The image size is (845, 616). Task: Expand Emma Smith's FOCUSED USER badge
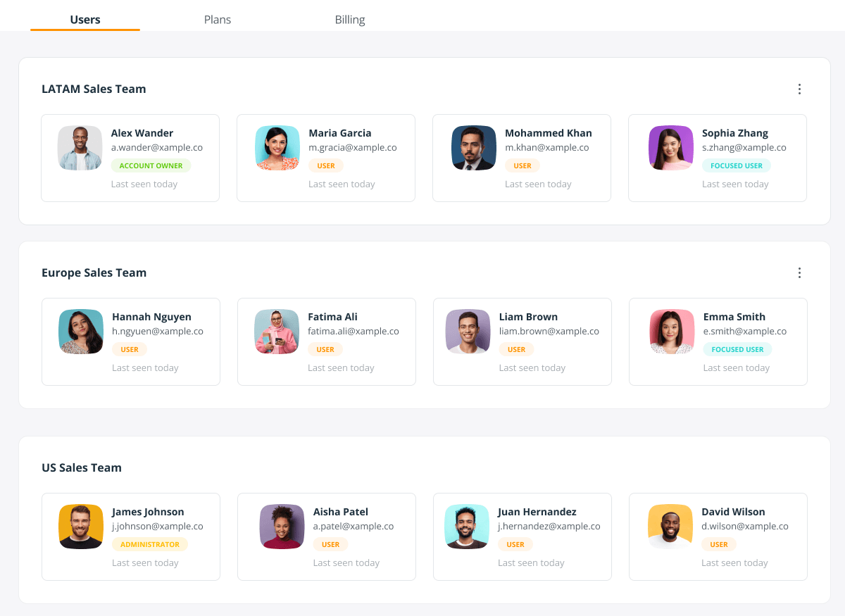click(x=737, y=349)
